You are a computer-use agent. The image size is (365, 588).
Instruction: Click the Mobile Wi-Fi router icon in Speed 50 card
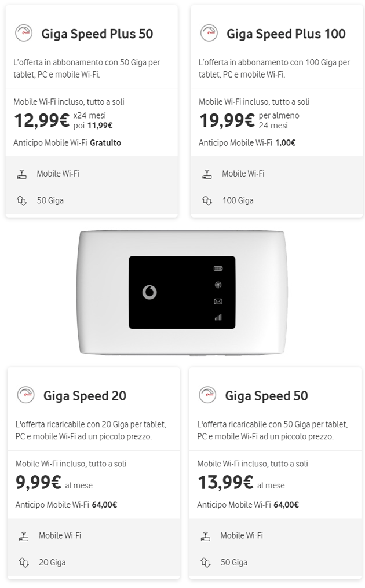click(205, 536)
